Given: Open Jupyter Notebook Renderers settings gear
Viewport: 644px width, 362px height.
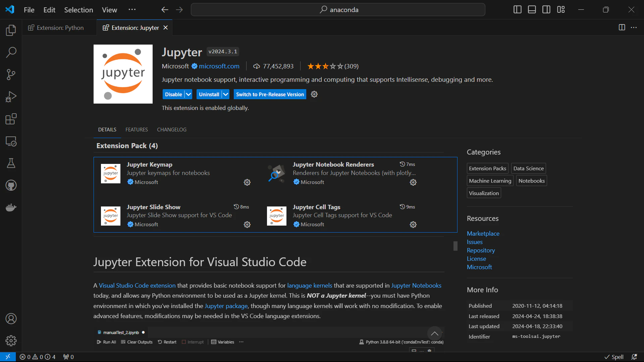Looking at the screenshot, I should point(413,182).
